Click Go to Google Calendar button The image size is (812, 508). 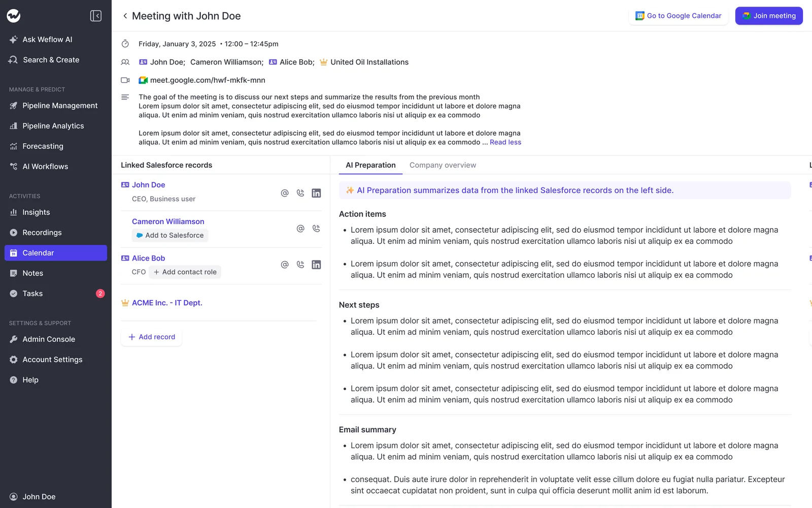[x=679, y=16]
